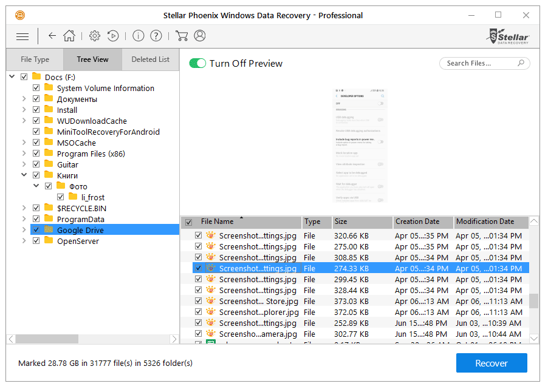Click the tree panel horizontal scrollbar thumb

[47, 339]
